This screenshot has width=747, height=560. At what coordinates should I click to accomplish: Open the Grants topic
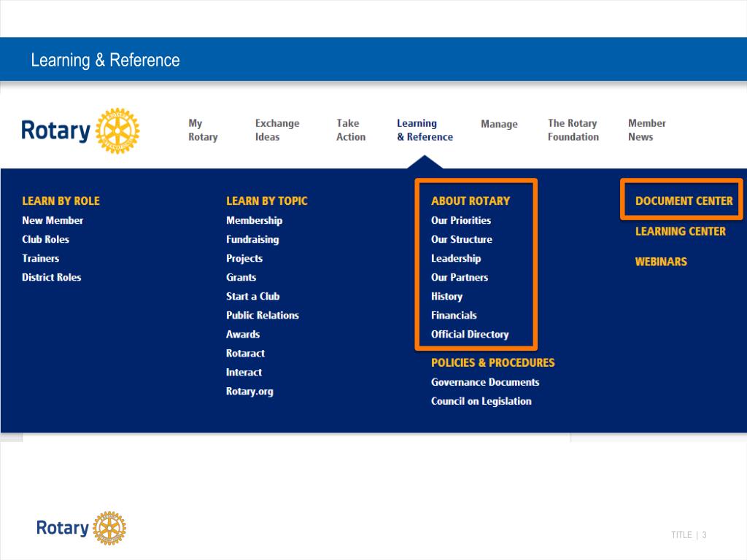(x=241, y=278)
